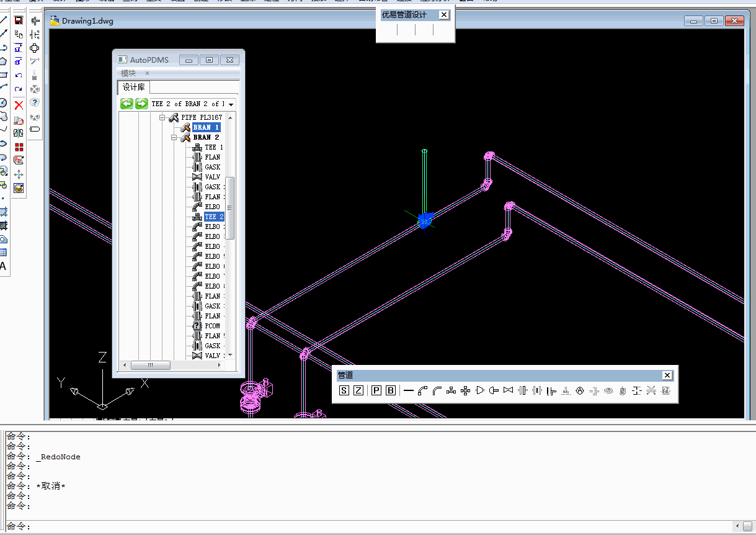Click the move crosshair arrows icon

(x=19, y=174)
